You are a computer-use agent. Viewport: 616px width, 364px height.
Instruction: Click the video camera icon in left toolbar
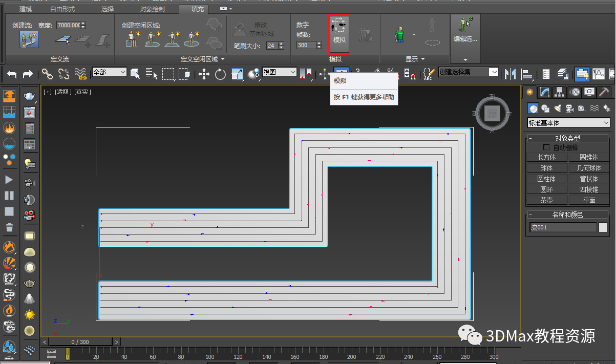[30, 183]
